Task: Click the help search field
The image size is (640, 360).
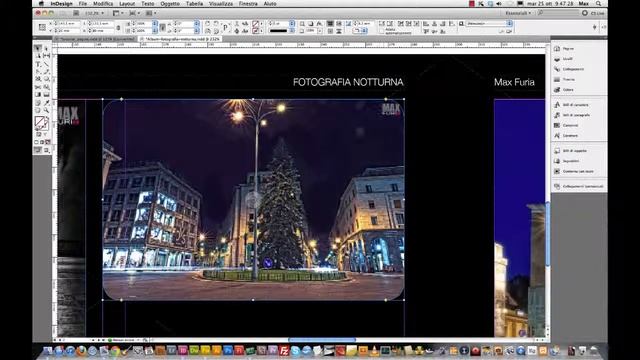Action: [558, 13]
